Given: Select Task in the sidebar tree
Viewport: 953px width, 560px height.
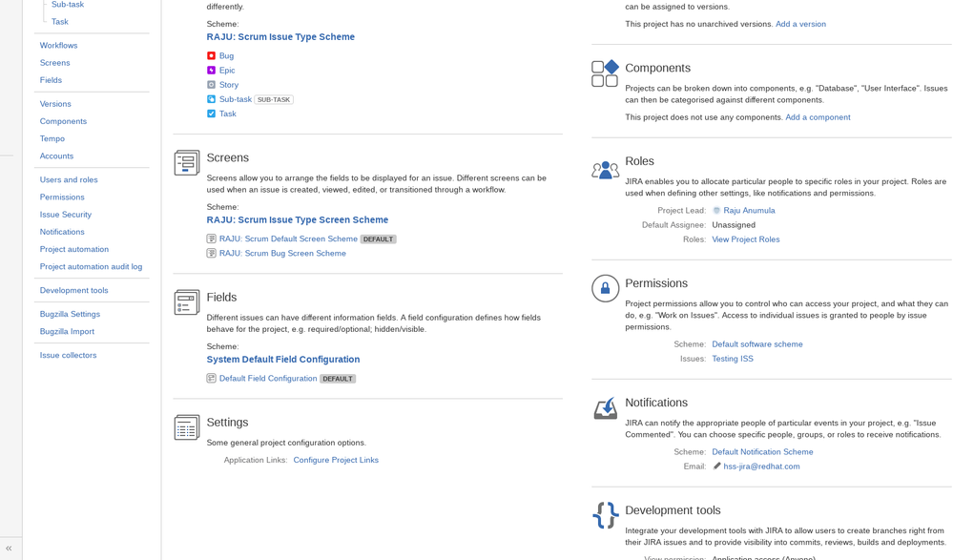Looking at the screenshot, I should (x=59, y=21).
